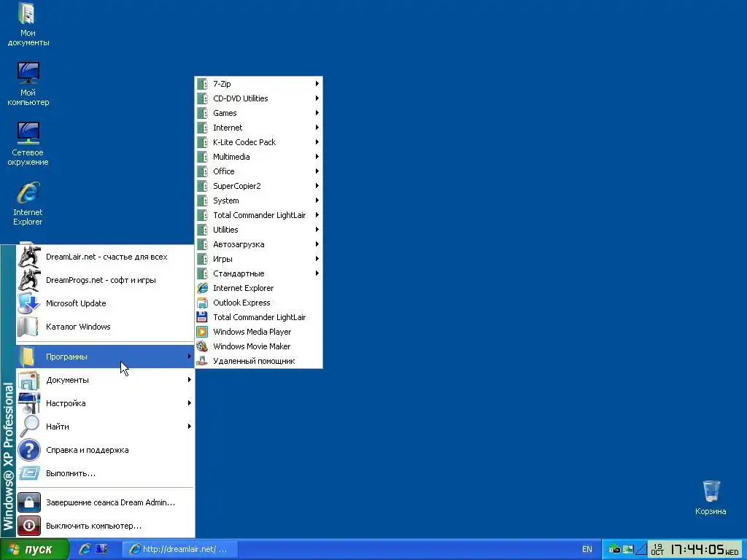Viewport: 747px width, 560px height.
Task: Click EN language indicator in taskbar
Action: [x=587, y=549]
